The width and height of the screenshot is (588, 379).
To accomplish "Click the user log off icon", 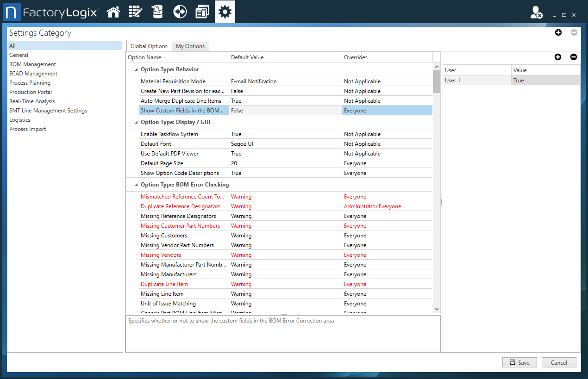I will click(537, 13).
